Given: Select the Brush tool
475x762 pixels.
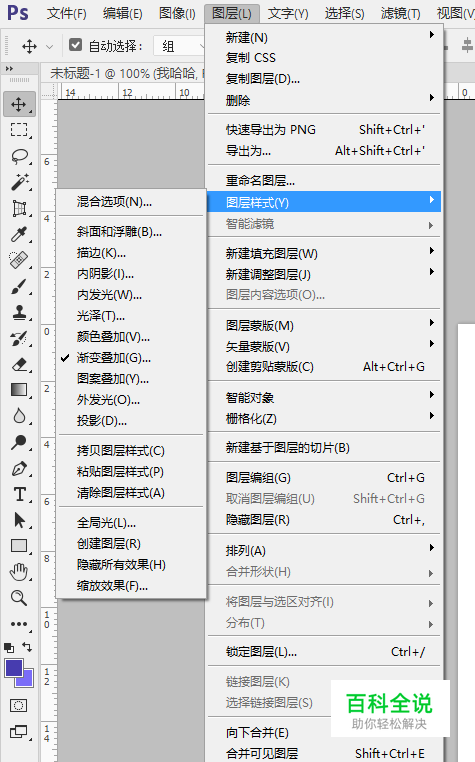Looking at the screenshot, I should point(19,286).
